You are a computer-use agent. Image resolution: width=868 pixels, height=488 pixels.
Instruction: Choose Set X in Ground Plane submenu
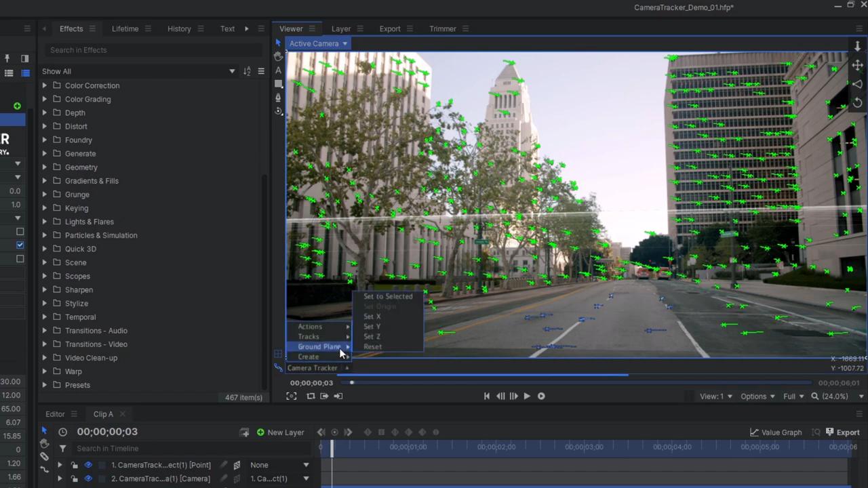tap(372, 317)
